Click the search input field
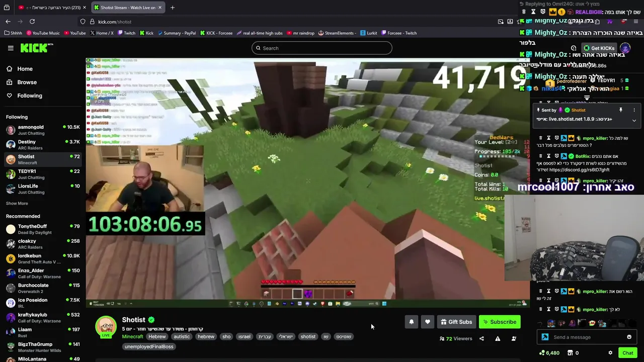Image resolution: width=644 pixels, height=362 pixels. [x=322, y=48]
